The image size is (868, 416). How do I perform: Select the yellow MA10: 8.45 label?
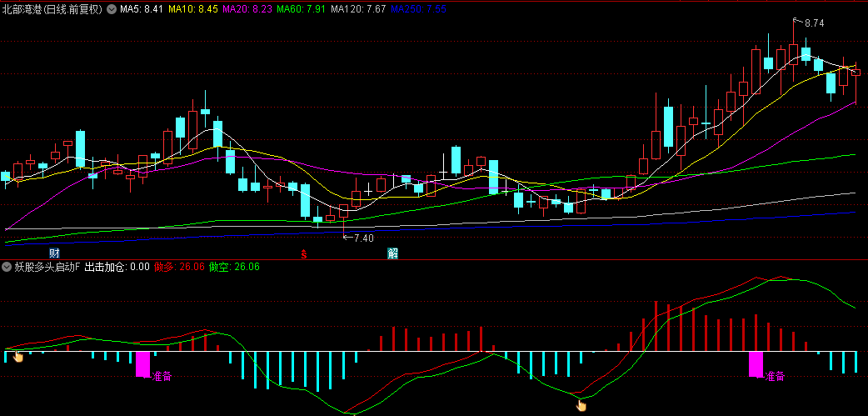192,9
